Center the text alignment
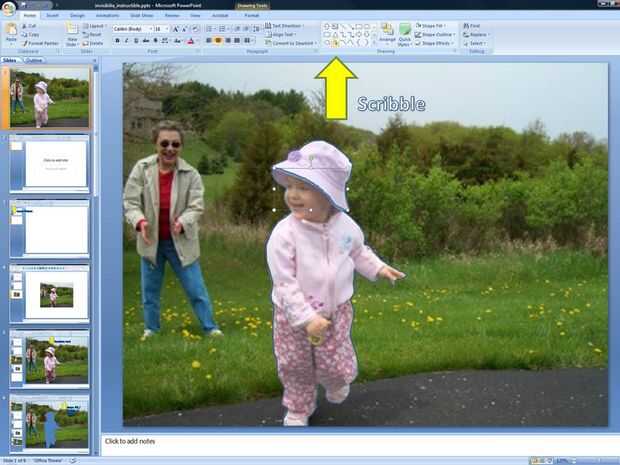620x465 pixels. tap(218, 40)
